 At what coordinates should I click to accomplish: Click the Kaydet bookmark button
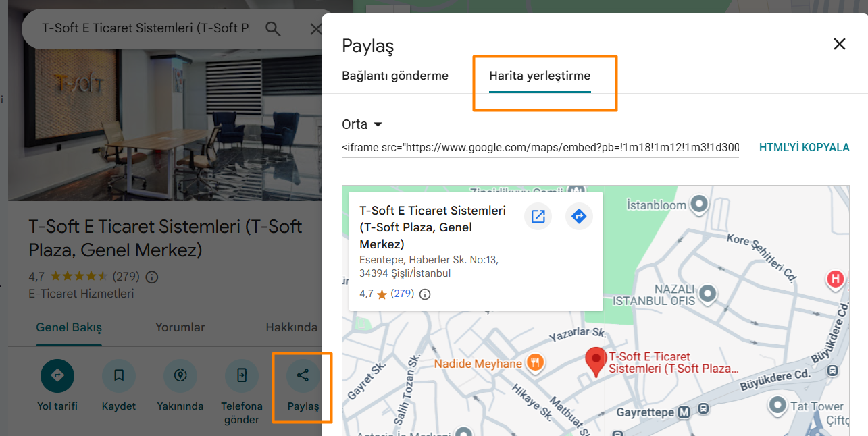[119, 385]
